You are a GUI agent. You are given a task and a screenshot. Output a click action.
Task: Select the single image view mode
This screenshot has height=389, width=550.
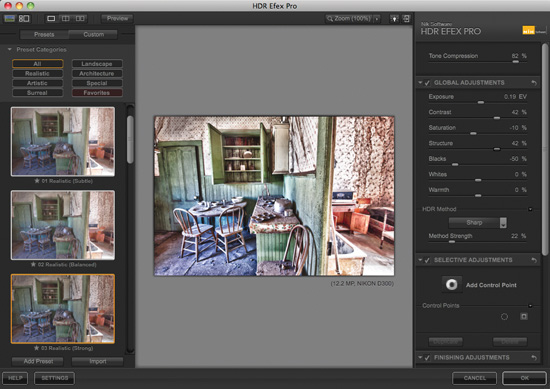click(x=51, y=18)
